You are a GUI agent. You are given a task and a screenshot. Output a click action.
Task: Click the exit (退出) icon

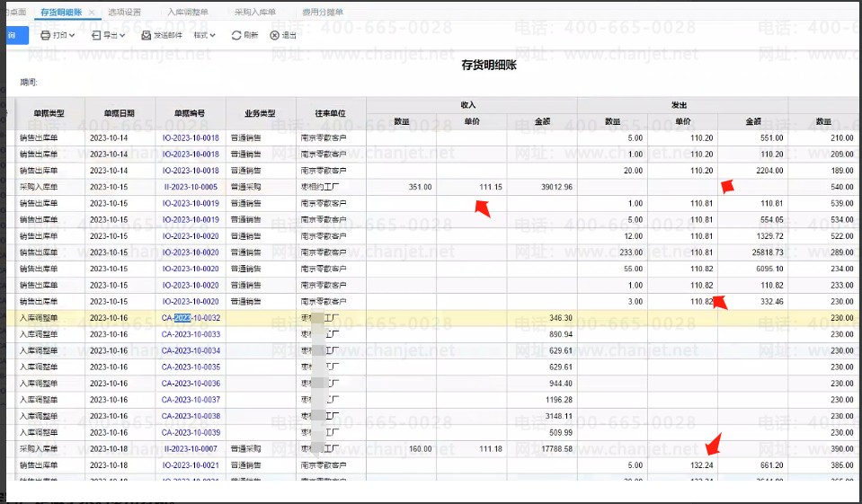tap(275, 36)
